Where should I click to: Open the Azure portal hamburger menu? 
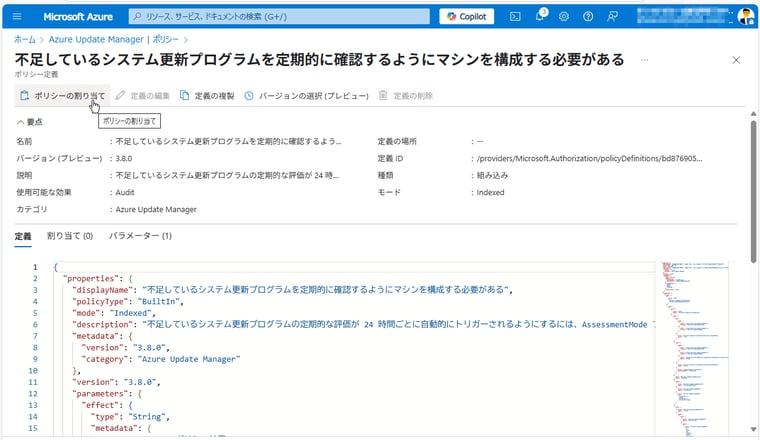click(x=17, y=16)
